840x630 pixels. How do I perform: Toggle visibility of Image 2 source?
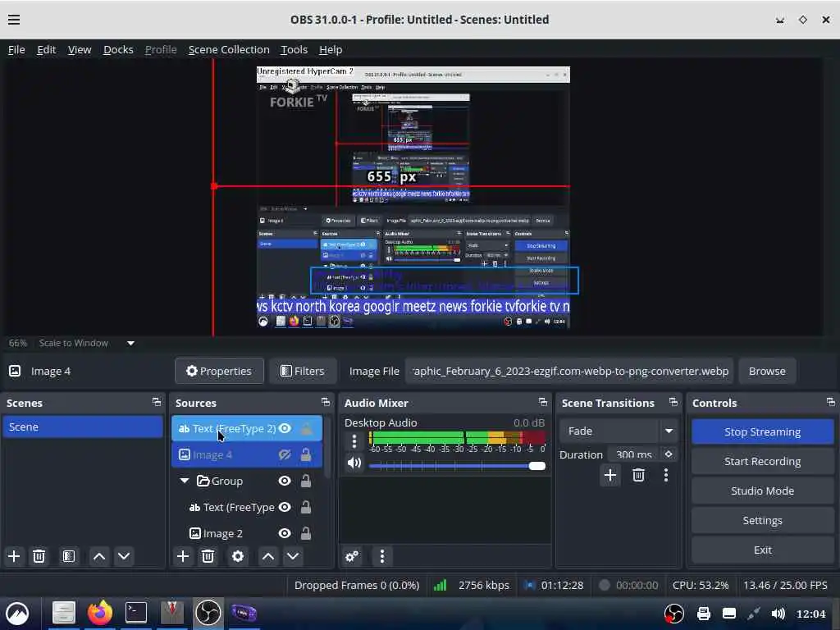285,533
